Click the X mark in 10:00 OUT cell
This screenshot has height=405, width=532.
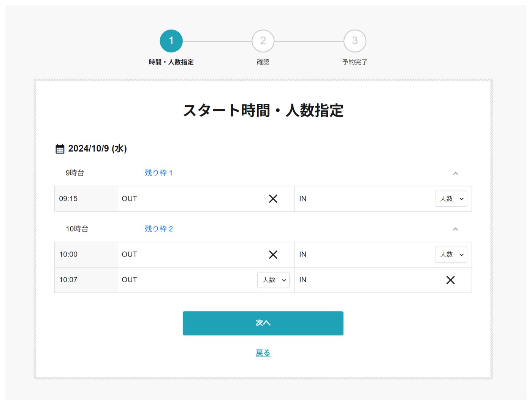pos(273,255)
